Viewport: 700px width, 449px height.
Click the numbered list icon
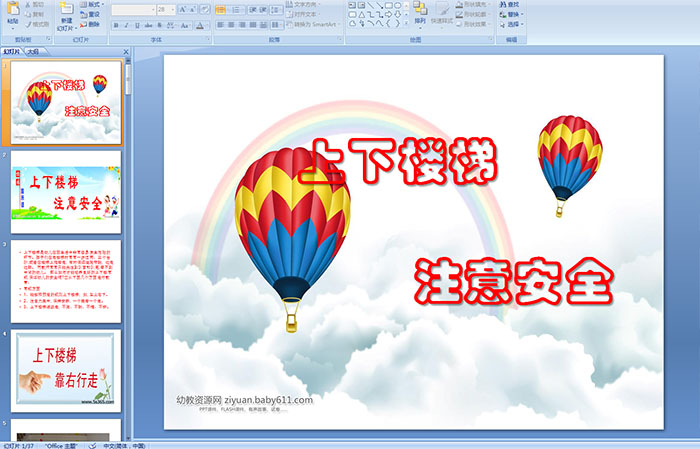coord(236,10)
